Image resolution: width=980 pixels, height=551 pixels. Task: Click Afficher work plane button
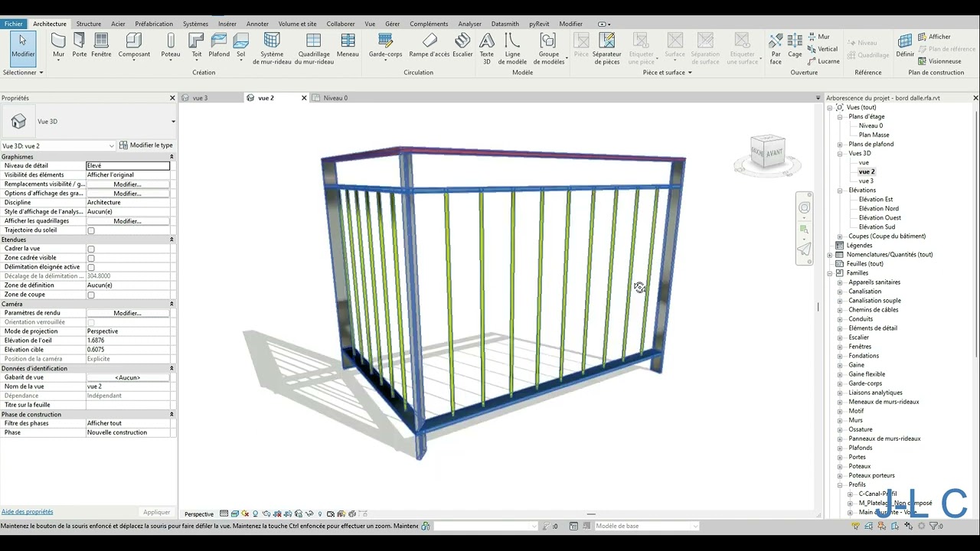coord(934,37)
